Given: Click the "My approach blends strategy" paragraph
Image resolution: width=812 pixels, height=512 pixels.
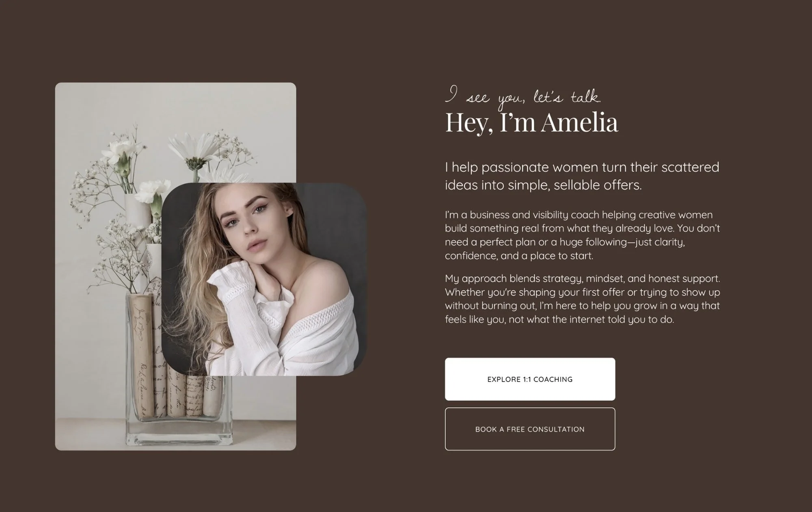Looking at the screenshot, I should pos(582,299).
